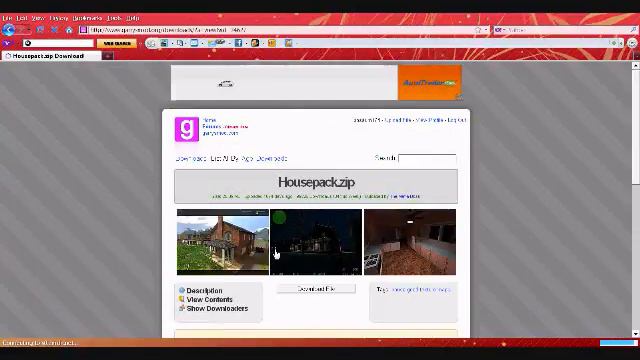This screenshot has height=360, width=640.
Task: Open the search engine selector dropdown
Action: [500, 30]
